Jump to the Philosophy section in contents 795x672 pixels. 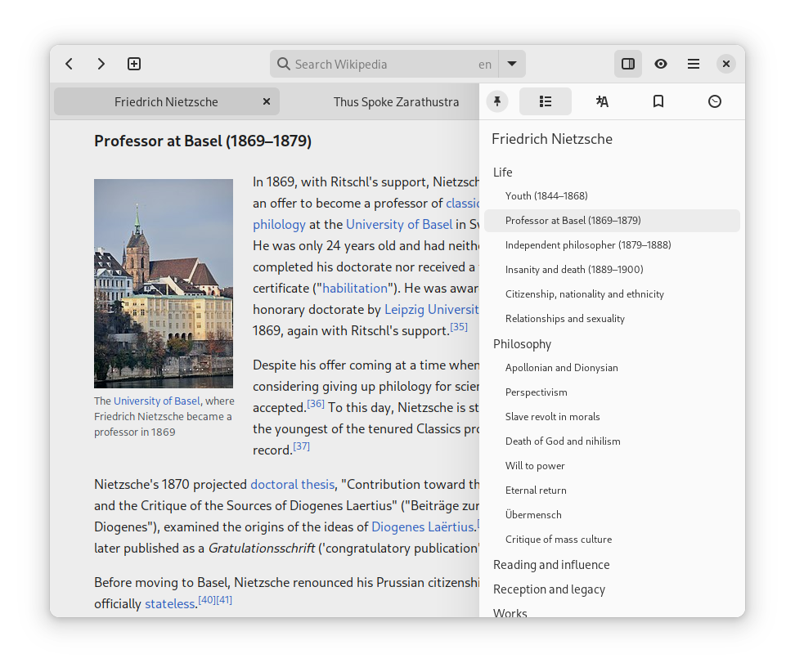522,344
